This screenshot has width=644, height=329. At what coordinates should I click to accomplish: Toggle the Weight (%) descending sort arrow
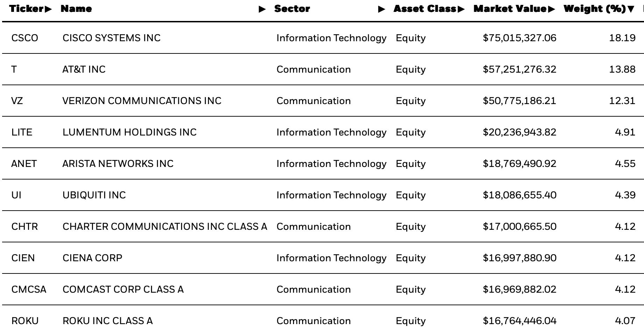631,9
